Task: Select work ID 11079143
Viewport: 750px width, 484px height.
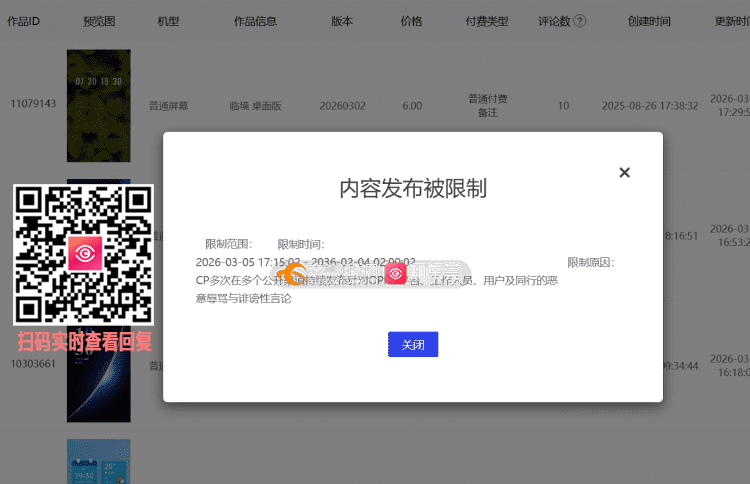Action: coord(33,104)
